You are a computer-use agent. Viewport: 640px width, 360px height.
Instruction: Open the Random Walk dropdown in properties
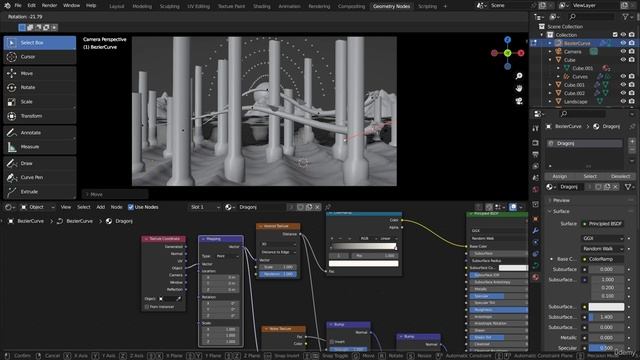(x=602, y=249)
